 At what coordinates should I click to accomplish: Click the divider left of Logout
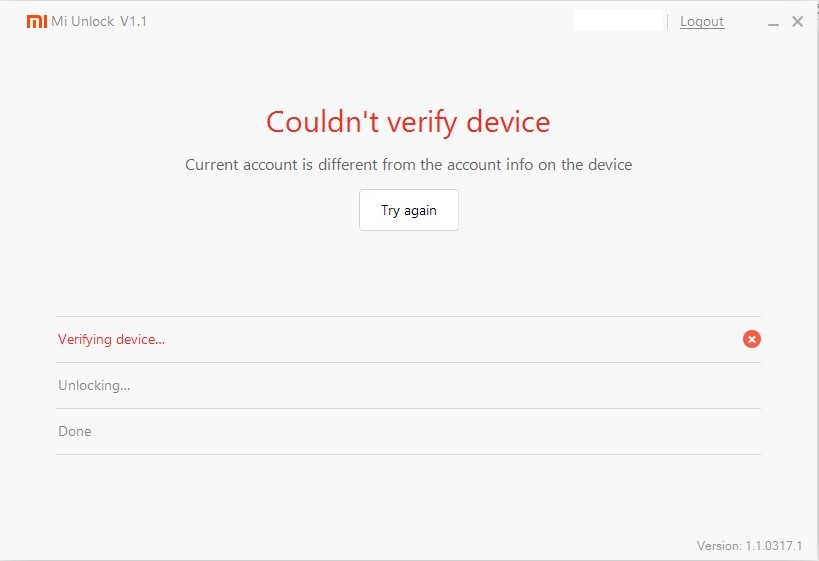(668, 21)
